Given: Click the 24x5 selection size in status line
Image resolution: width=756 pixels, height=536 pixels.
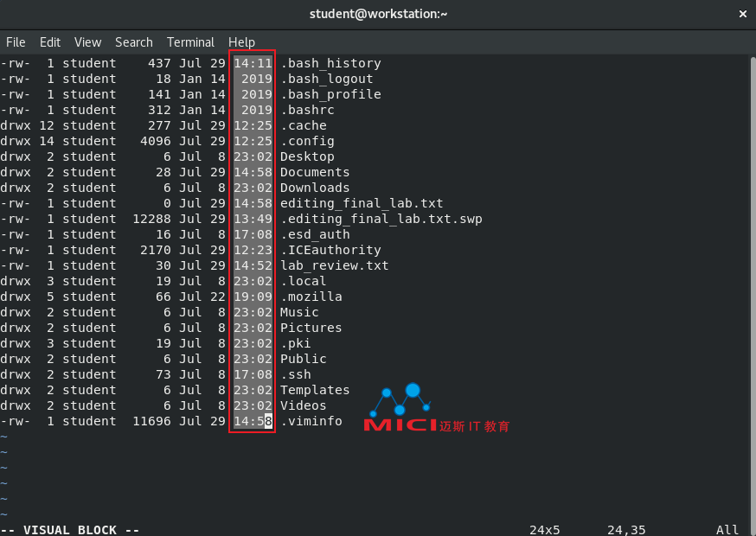Looking at the screenshot, I should coord(545,530).
